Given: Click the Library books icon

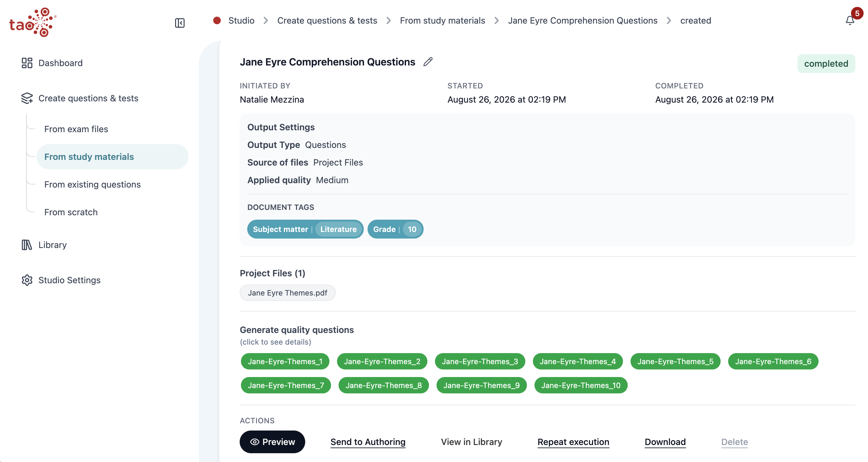Looking at the screenshot, I should coord(27,245).
